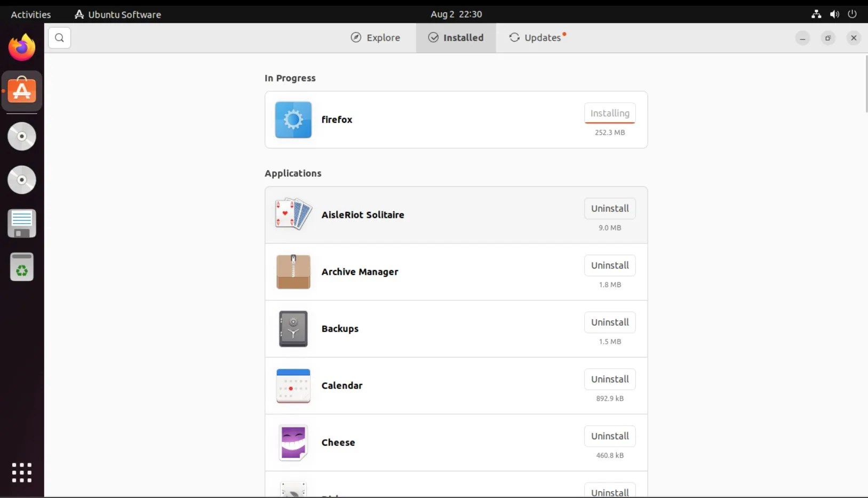Viewport: 868px width, 498px height.
Task: Click Activities in the top bar
Action: 30,14
